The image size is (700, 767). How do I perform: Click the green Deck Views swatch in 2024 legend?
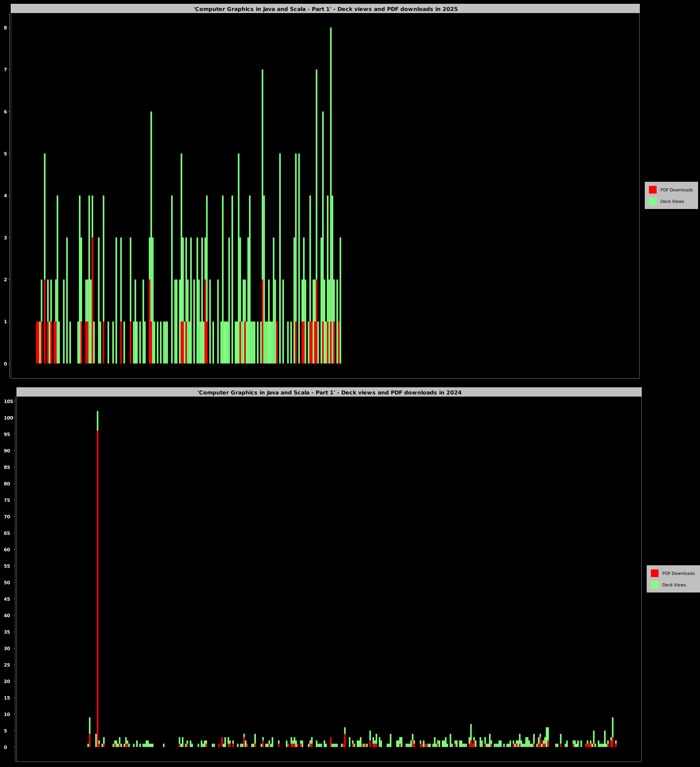click(x=654, y=585)
